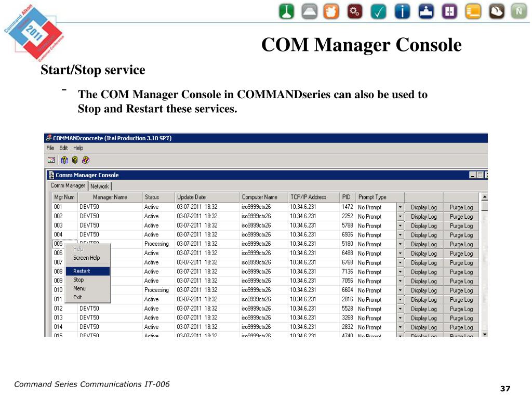Click the Comm Manager Console window icon
Image resolution: width=532 pixels, height=399 pixels.
point(51,175)
